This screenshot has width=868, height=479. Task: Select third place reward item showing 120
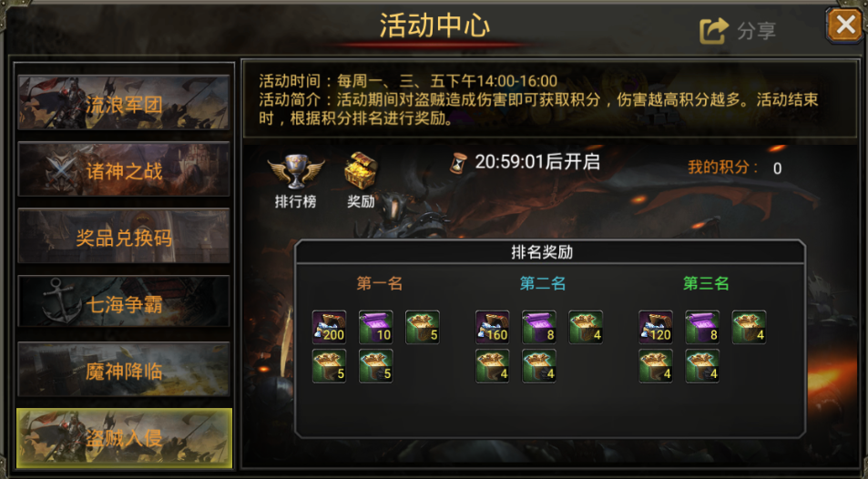pyautogui.click(x=656, y=327)
